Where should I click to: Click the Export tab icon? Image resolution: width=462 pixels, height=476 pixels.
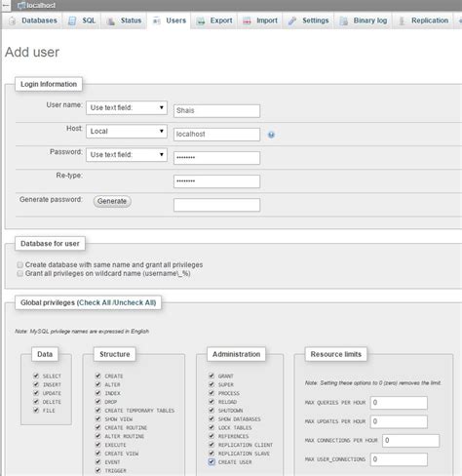click(201, 21)
